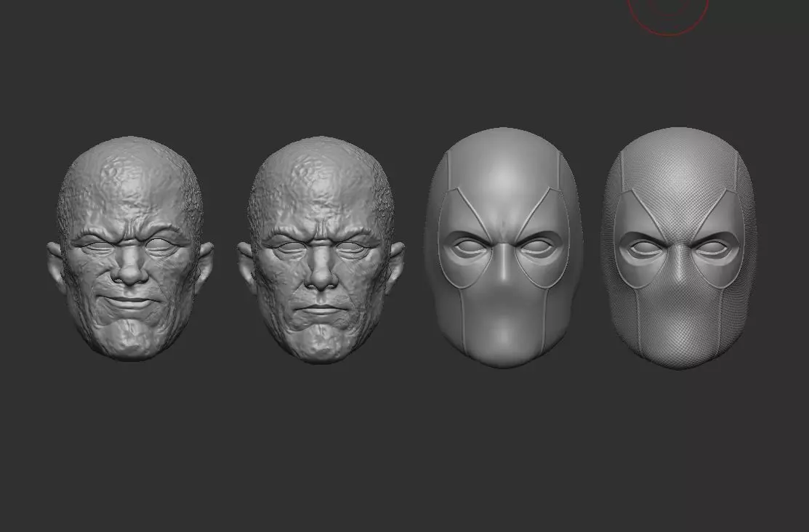This screenshot has width=809, height=532.
Task: Select the smirking scarred bald head model
Action: 130,249
